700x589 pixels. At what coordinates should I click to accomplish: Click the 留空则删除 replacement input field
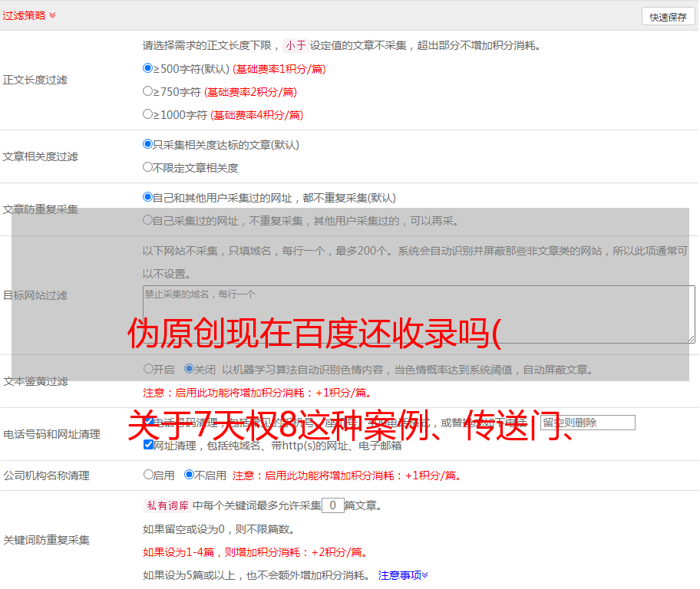click(x=587, y=423)
